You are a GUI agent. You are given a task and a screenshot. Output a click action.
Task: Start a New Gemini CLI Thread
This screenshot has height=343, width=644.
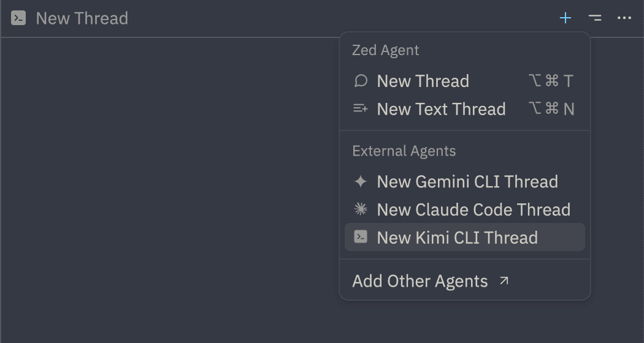[467, 181]
